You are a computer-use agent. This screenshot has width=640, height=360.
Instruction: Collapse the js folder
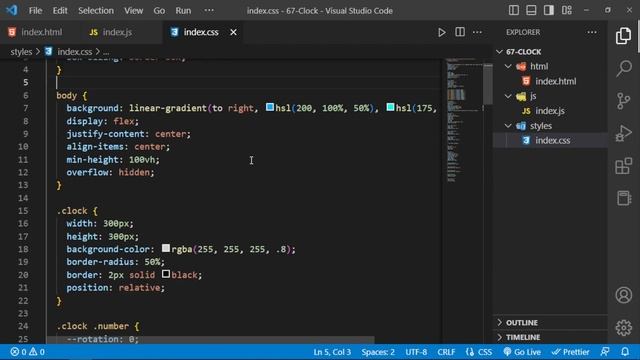pos(508,96)
